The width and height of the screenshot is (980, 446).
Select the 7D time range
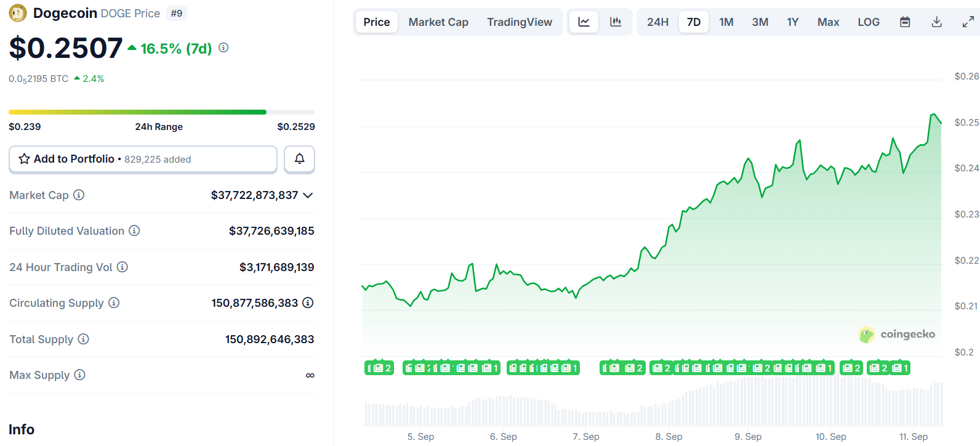[x=694, y=22]
